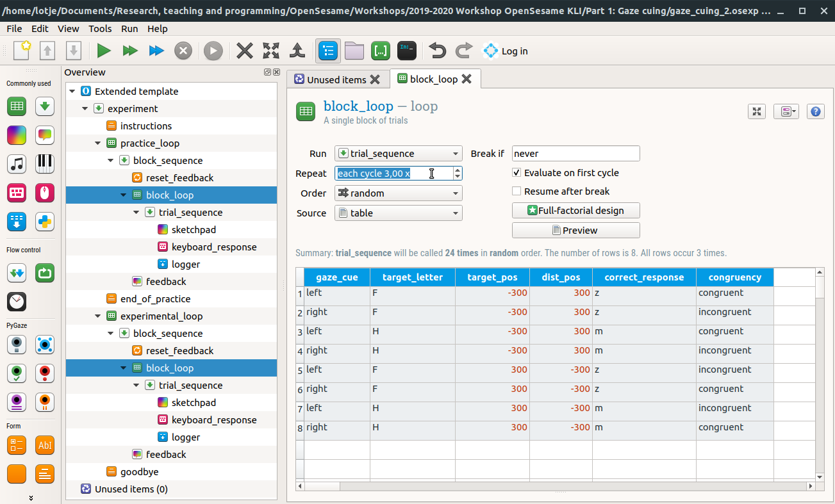Image resolution: width=835 pixels, height=504 pixels.
Task: Open the View menu
Action: point(69,29)
